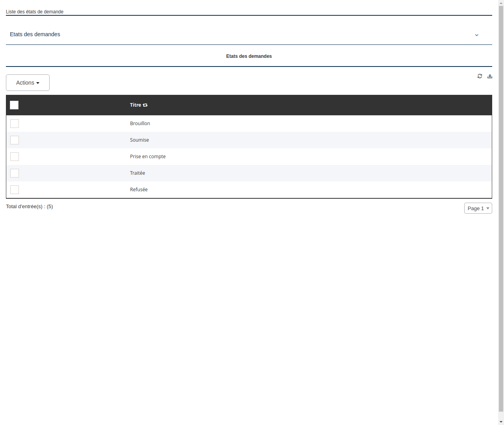Open the Page 1 pagination dropdown
Screen dimensions: 504x425
(478, 208)
